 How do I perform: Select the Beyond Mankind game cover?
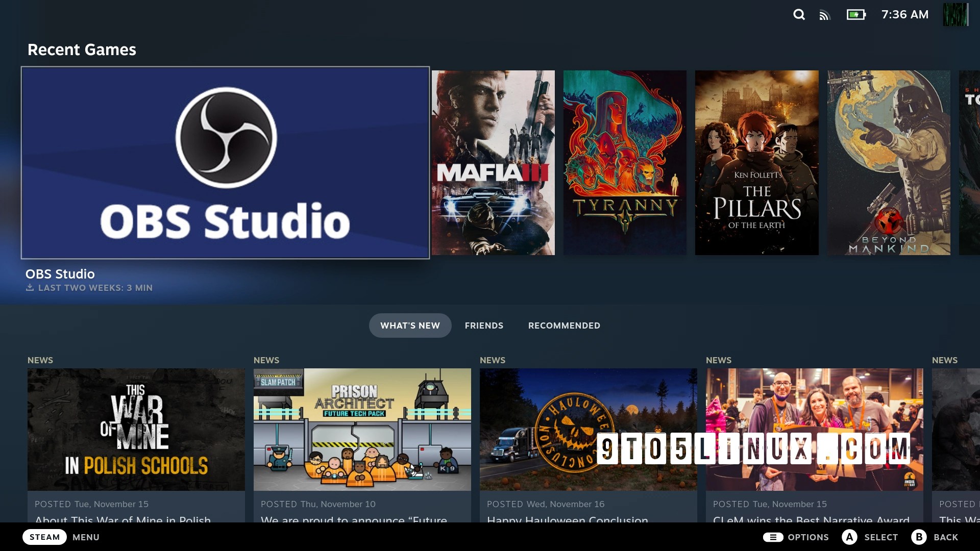click(888, 163)
